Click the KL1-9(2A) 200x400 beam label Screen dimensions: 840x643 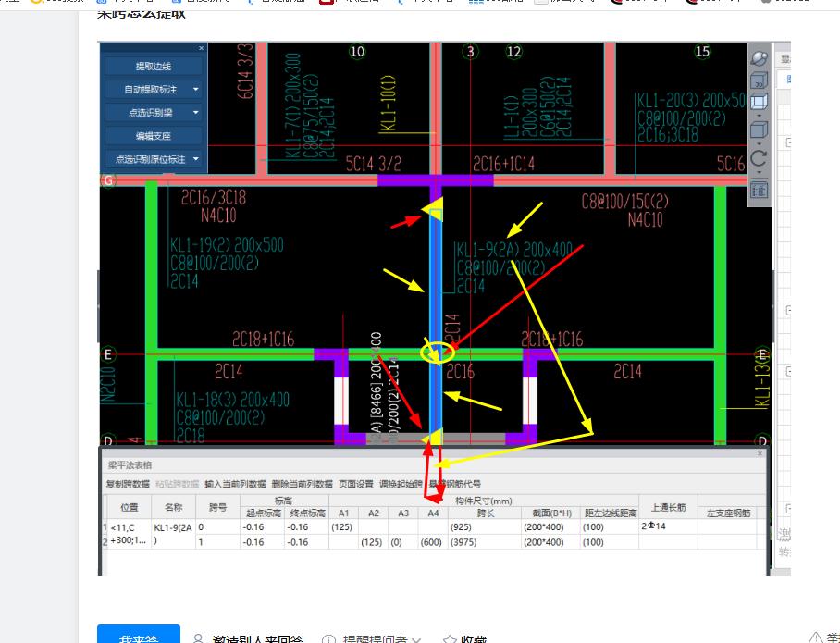[x=514, y=249]
